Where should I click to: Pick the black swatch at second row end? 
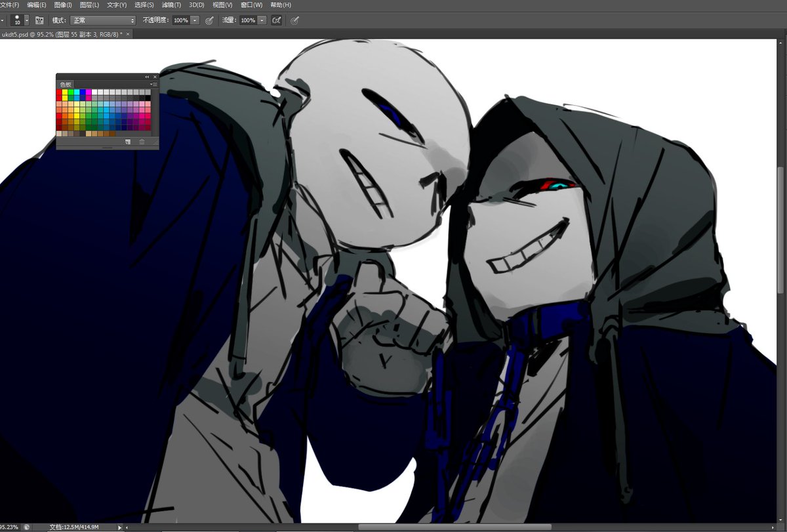pos(148,98)
